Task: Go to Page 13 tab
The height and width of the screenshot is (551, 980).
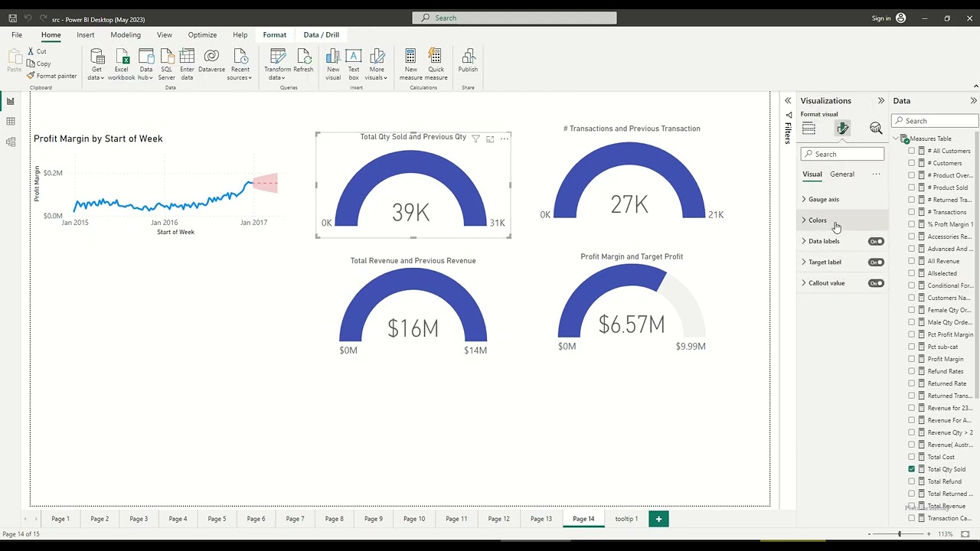Action: (541, 519)
